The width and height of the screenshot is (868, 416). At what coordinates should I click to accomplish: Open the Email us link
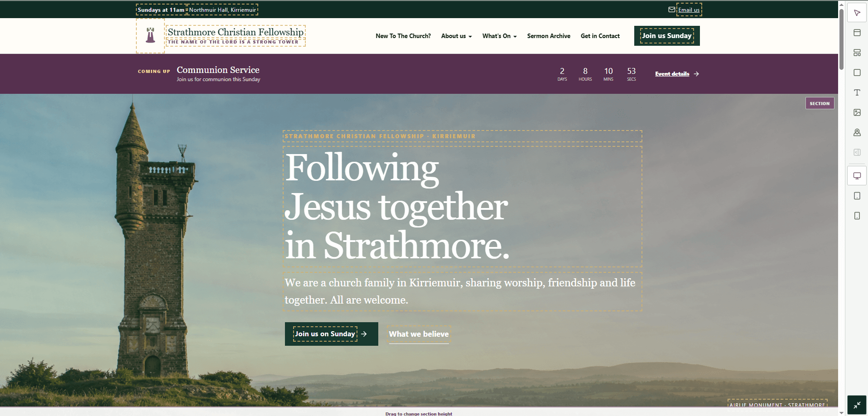(689, 10)
